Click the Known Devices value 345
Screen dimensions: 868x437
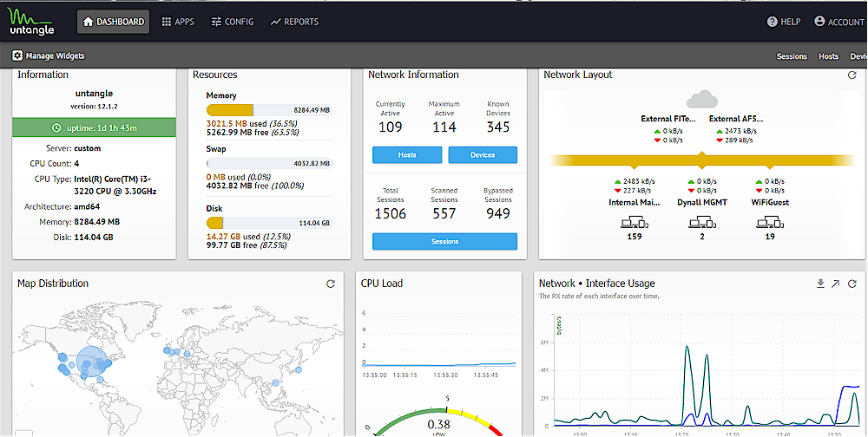point(498,127)
